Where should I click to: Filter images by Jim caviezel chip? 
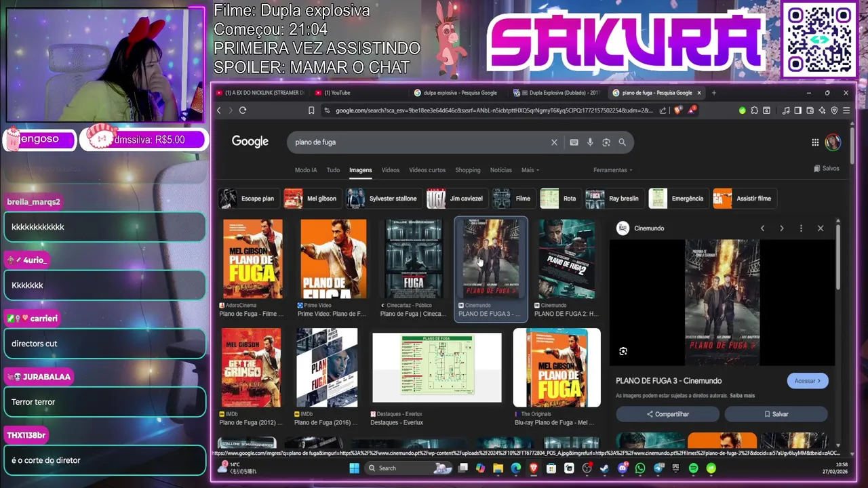[456, 199]
